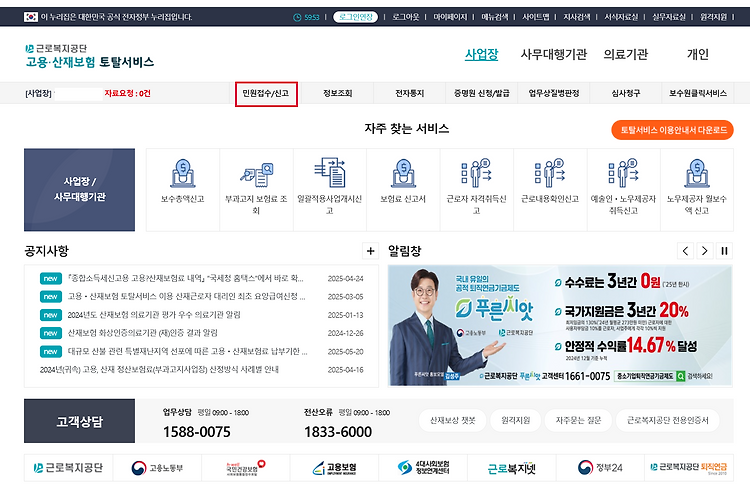Open the 업무상질병판정 menu

point(554,94)
